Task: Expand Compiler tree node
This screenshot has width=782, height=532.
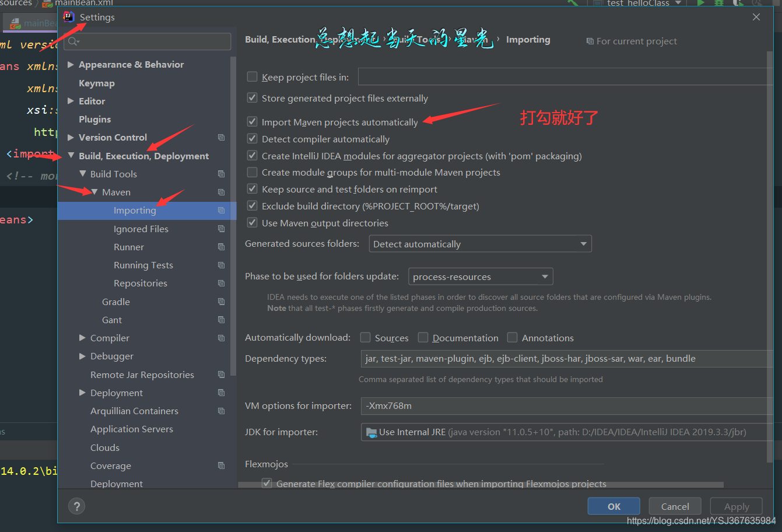Action: (x=82, y=338)
